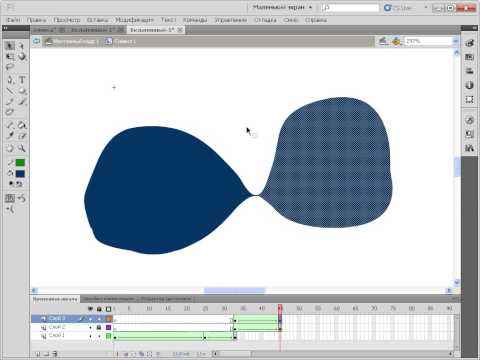The height and width of the screenshot is (360, 480).
Task: Open the Отладка menu
Action: (265, 20)
